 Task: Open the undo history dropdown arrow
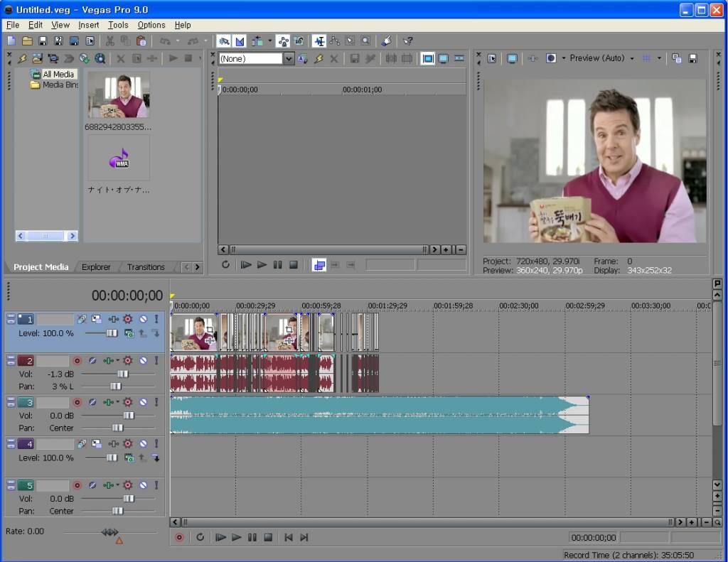[177, 41]
